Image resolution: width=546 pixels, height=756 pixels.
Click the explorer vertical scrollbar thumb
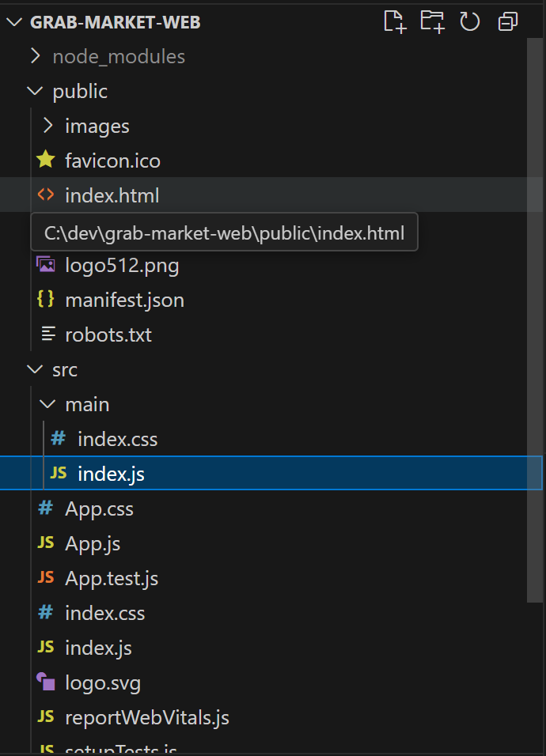(535, 320)
